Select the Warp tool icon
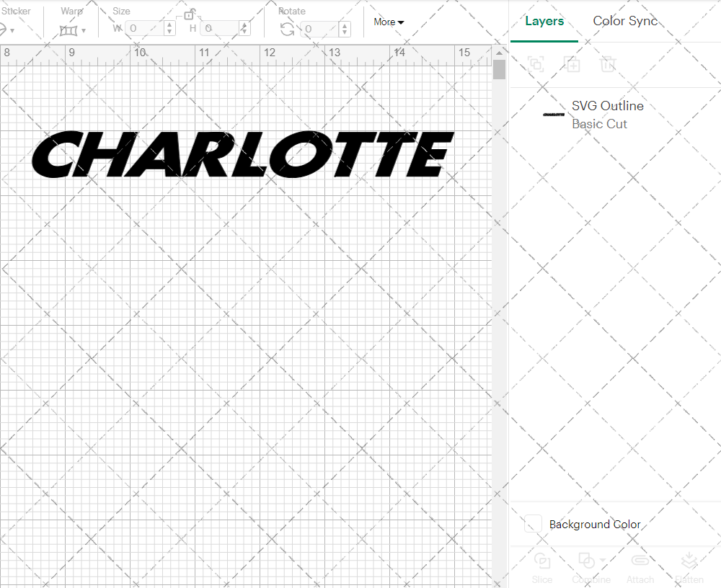 [70, 30]
